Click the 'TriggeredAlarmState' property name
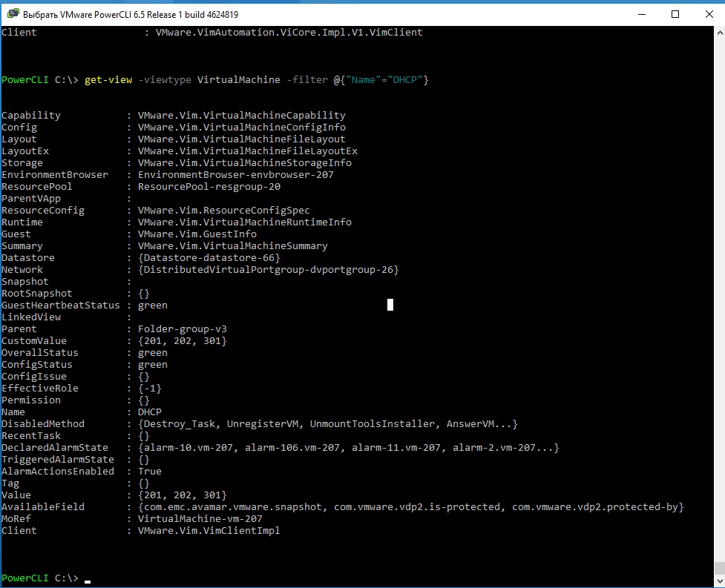The image size is (725, 588). pos(58,460)
